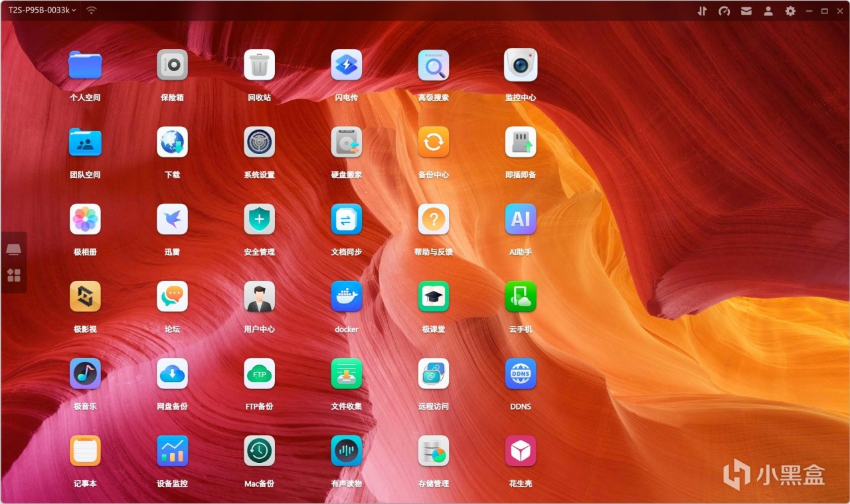Open the 设备监控 device monitor
This screenshot has width=850, height=504.
click(x=172, y=451)
